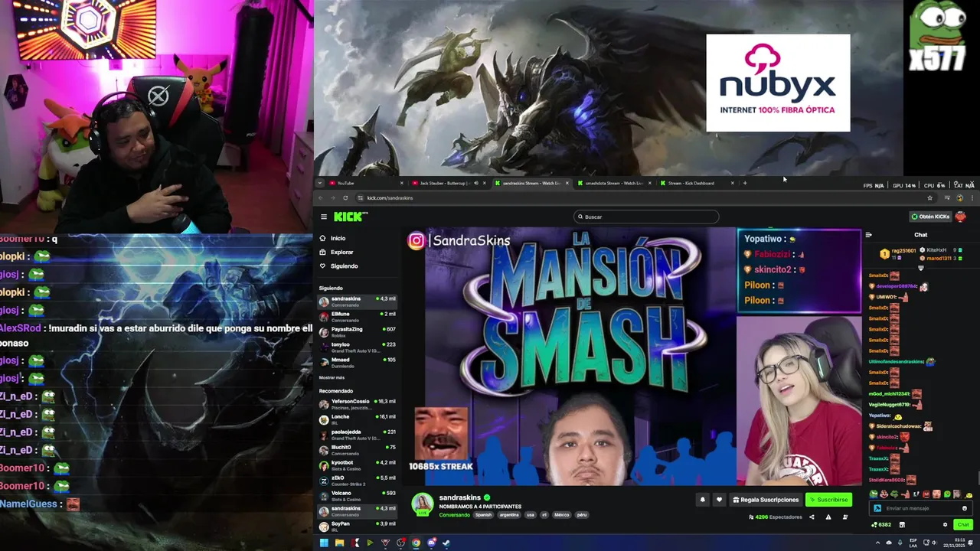
Task: Select the perú tag
Action: pyautogui.click(x=582, y=515)
